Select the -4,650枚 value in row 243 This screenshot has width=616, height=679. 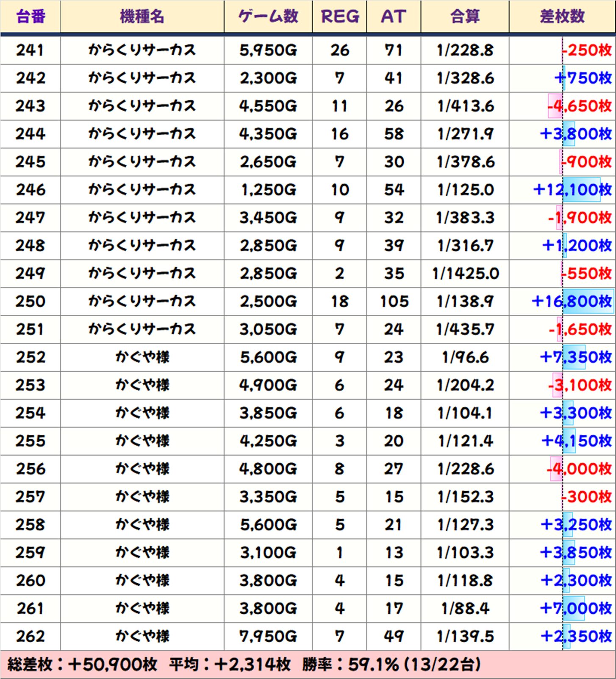coord(579,106)
